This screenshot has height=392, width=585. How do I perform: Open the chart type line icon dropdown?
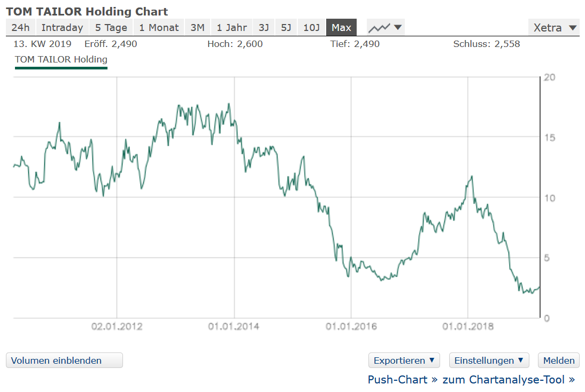point(386,28)
